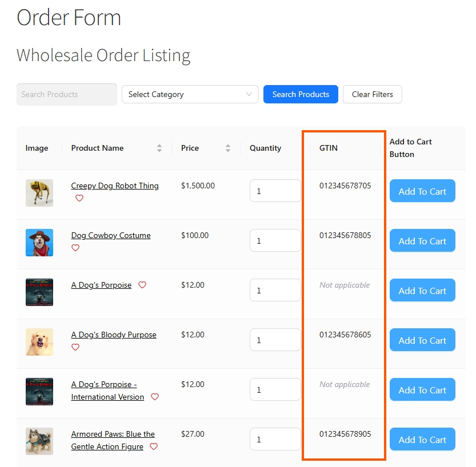
Task: Heart the Porpoise International Version product
Action: tap(155, 397)
